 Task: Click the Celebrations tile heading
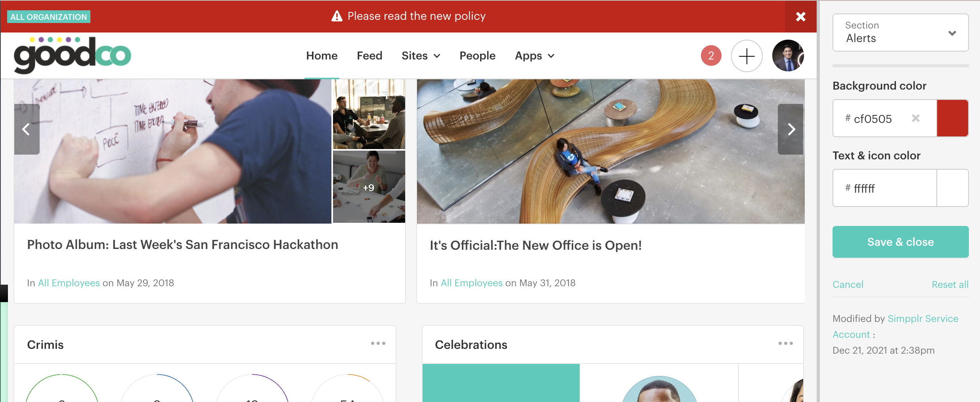471,345
